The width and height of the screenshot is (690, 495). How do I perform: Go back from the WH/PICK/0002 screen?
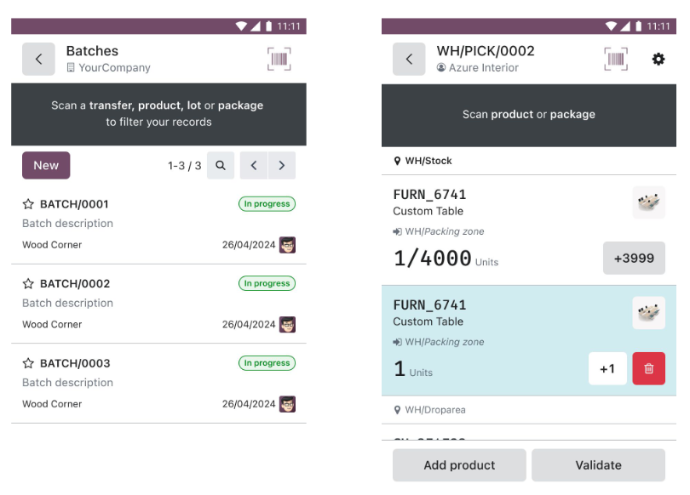[x=409, y=59]
